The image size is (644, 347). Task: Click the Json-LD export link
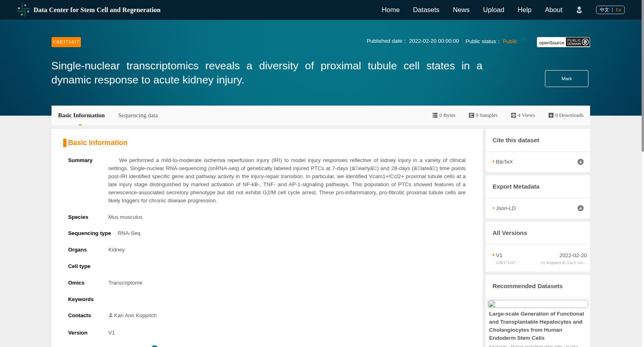point(506,208)
